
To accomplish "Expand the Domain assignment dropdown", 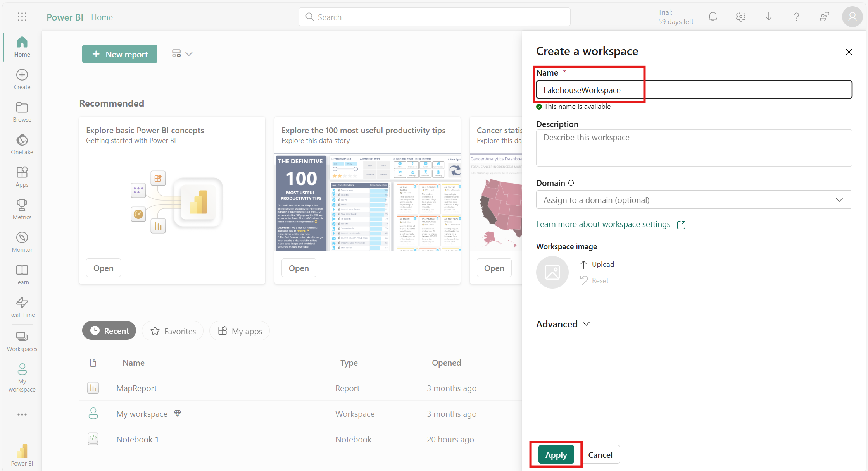I will pyautogui.click(x=694, y=200).
